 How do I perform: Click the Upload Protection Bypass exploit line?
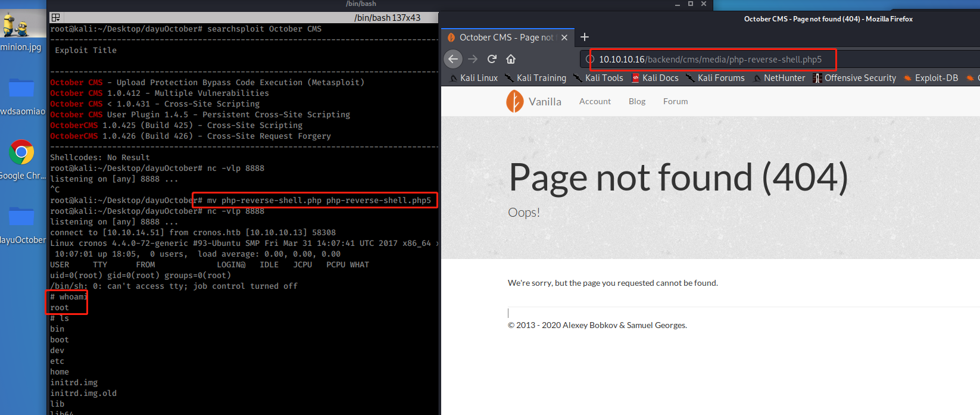[207, 83]
